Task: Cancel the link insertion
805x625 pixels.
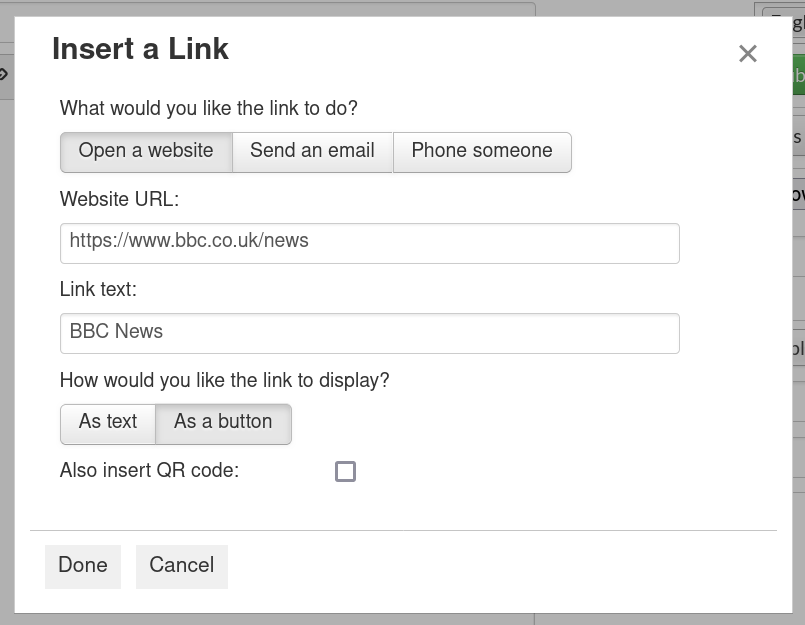Action: (181, 566)
